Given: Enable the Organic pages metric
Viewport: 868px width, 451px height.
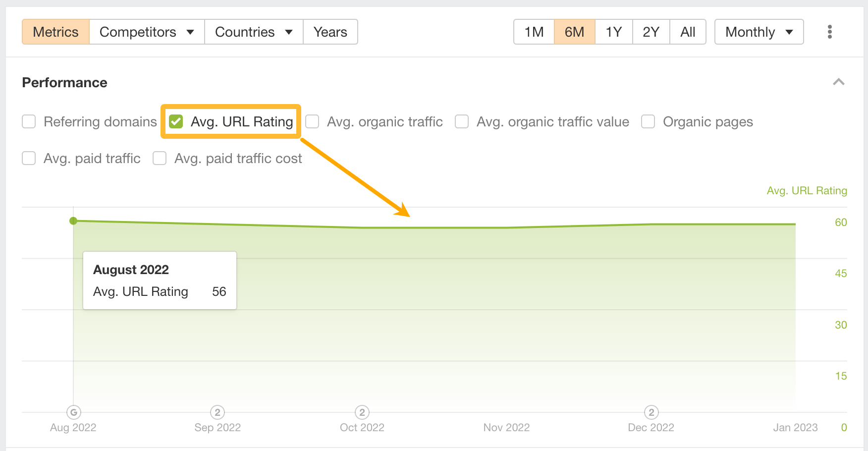Looking at the screenshot, I should tap(648, 121).
